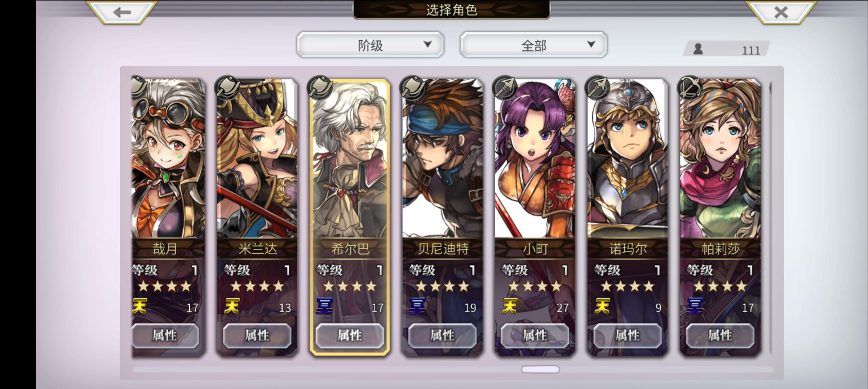
Task: Select the 诺玛尔 character portrait
Action: click(628, 158)
